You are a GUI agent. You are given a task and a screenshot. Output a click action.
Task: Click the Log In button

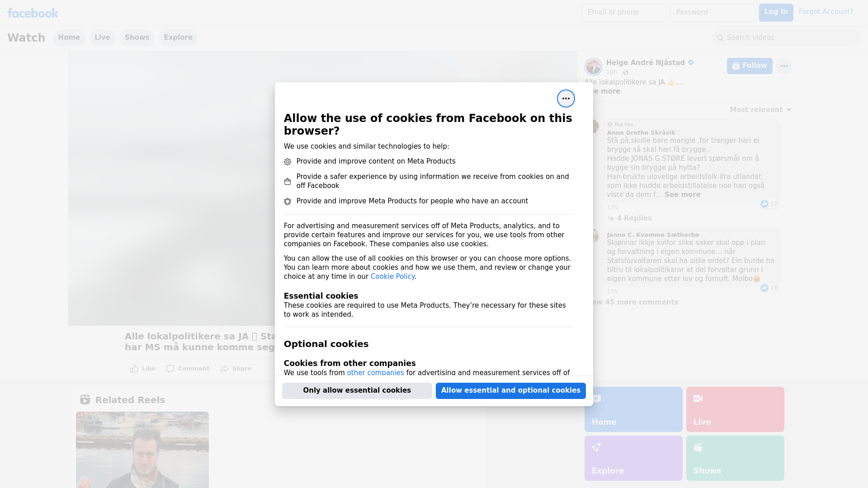click(776, 12)
